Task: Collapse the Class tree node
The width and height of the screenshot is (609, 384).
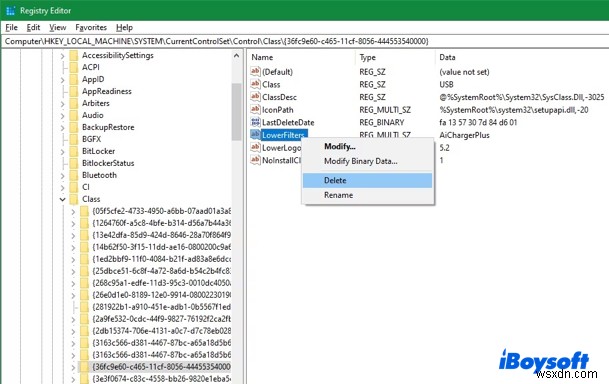Action: tap(63, 199)
